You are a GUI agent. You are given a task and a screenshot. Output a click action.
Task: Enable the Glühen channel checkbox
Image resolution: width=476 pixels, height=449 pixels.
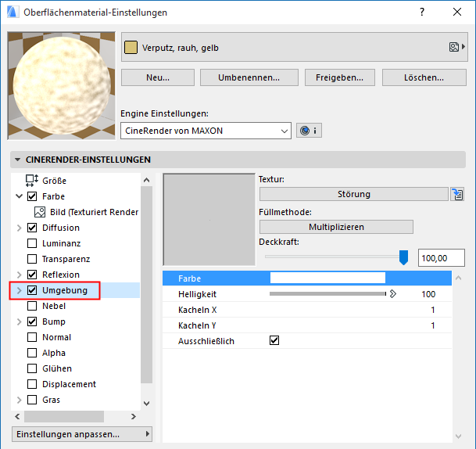[x=32, y=368]
